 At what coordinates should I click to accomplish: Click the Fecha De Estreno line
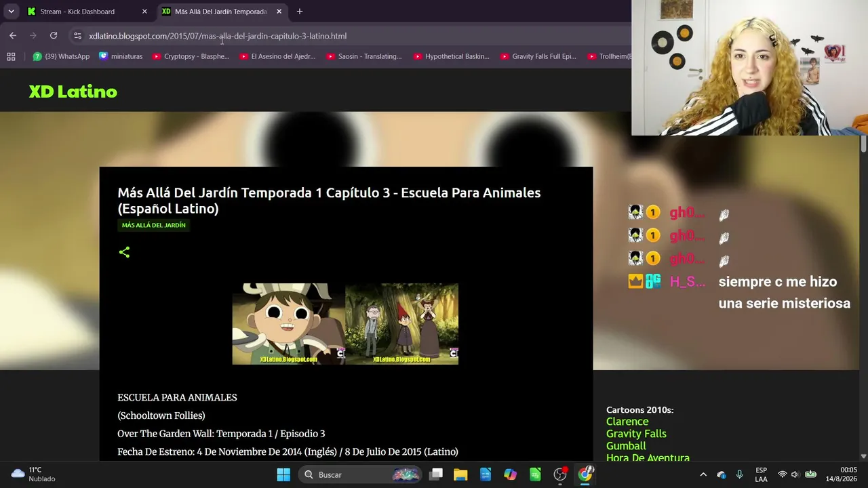(288, 451)
